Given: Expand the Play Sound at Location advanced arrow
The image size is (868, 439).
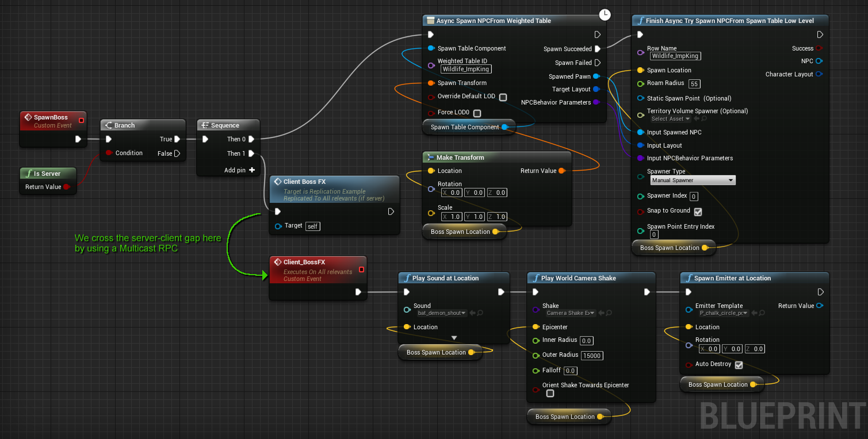Looking at the screenshot, I should tap(454, 338).
